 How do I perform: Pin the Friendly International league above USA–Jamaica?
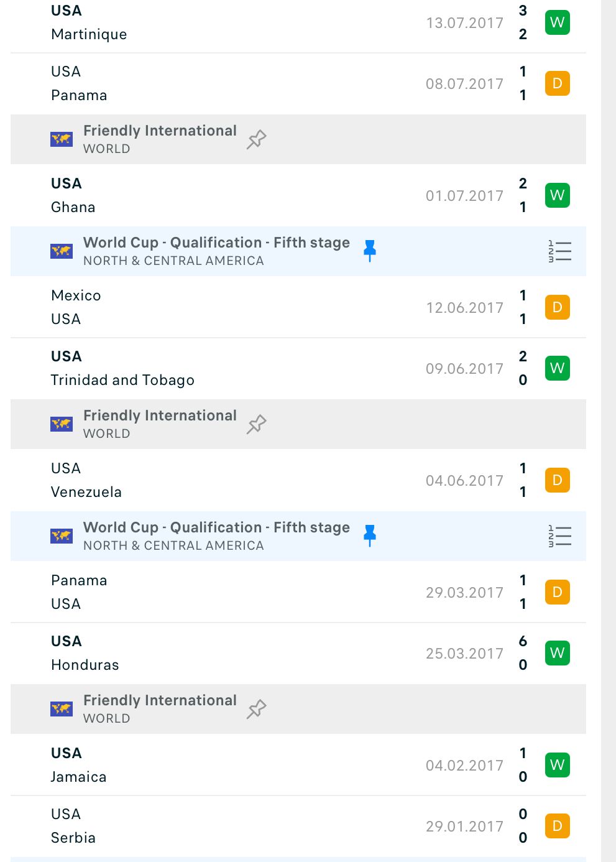(x=256, y=709)
